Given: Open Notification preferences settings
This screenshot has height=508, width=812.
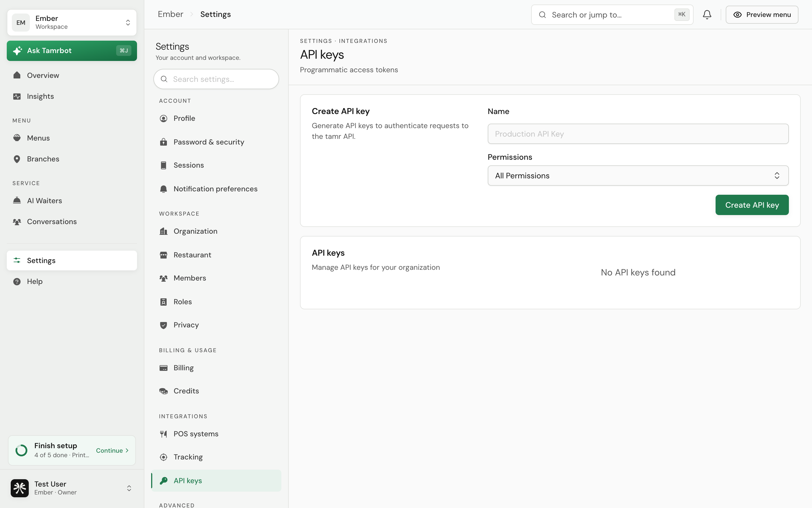Looking at the screenshot, I should pyautogui.click(x=216, y=189).
